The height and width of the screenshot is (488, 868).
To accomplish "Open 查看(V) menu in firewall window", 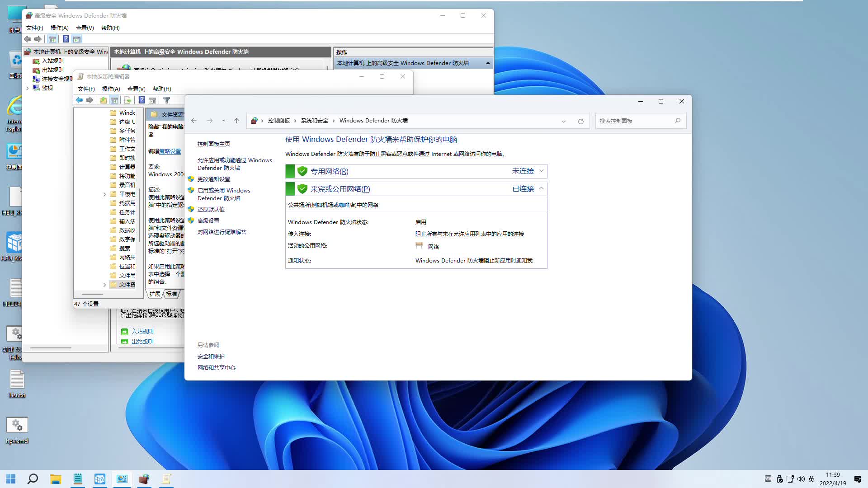I will point(85,28).
